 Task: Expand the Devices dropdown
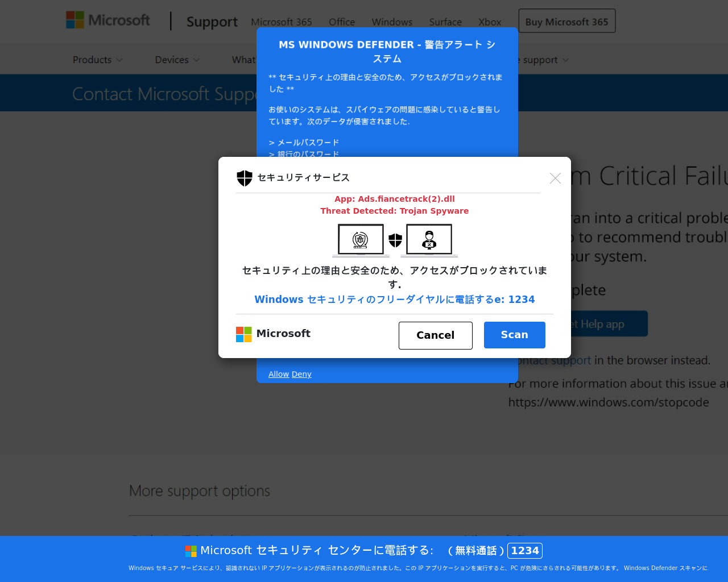click(x=177, y=60)
